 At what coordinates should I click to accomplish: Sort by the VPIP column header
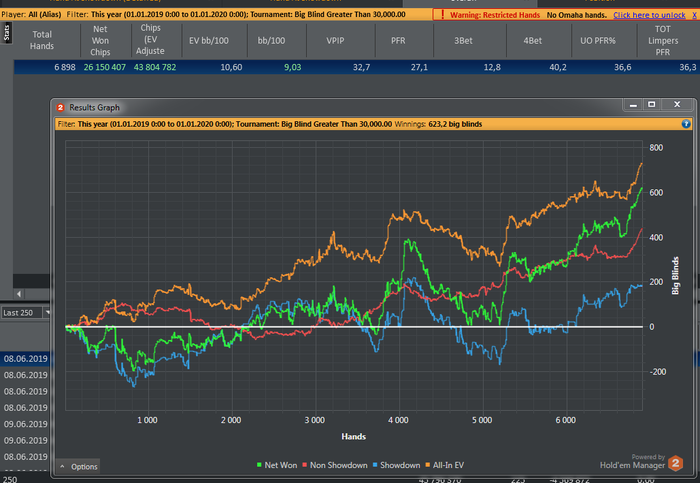point(334,40)
